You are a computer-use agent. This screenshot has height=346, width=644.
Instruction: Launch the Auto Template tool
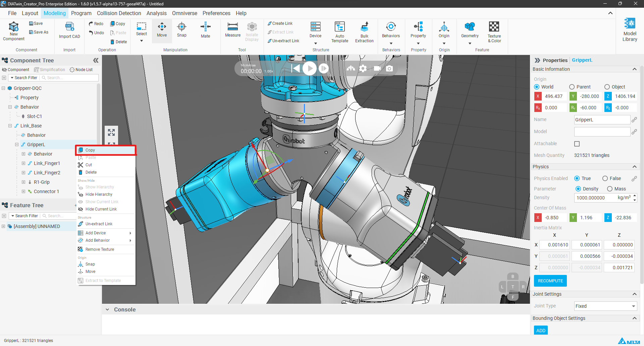tap(340, 32)
